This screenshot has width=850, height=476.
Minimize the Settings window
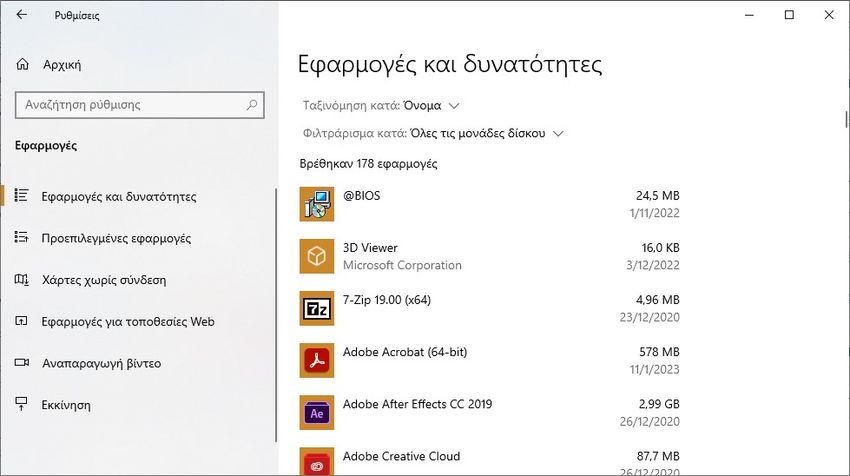pos(749,15)
